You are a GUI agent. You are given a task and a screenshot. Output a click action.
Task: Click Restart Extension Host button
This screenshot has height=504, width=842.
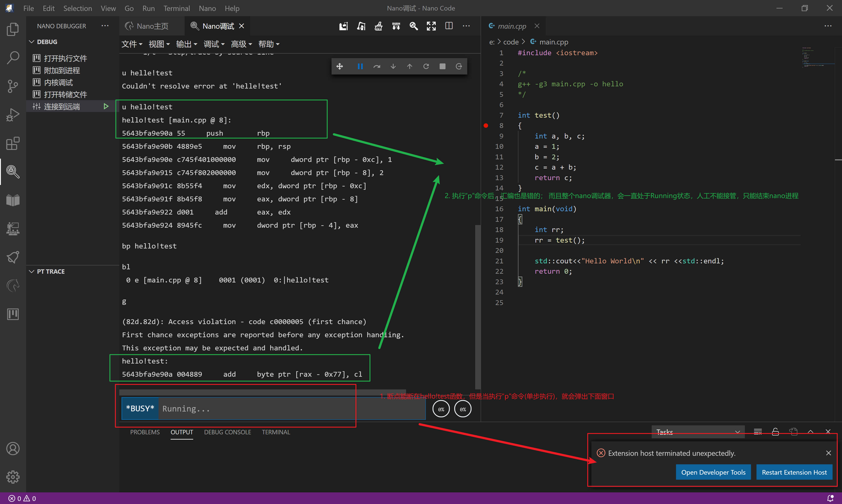794,472
